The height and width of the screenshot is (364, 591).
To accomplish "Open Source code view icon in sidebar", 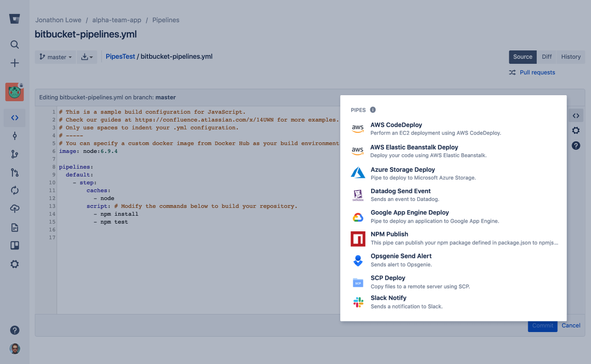I will (14, 118).
